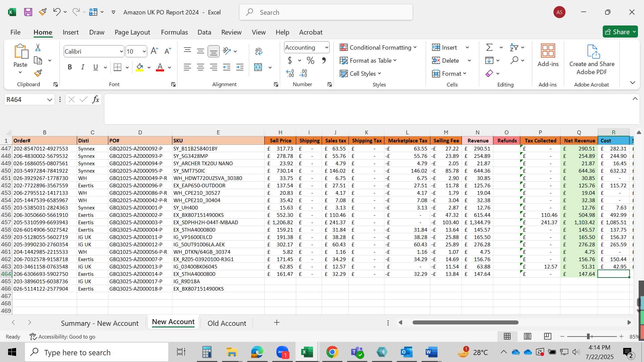Click the Insert Function fx icon
Viewport: 644px width, 362px height.
tap(96, 100)
